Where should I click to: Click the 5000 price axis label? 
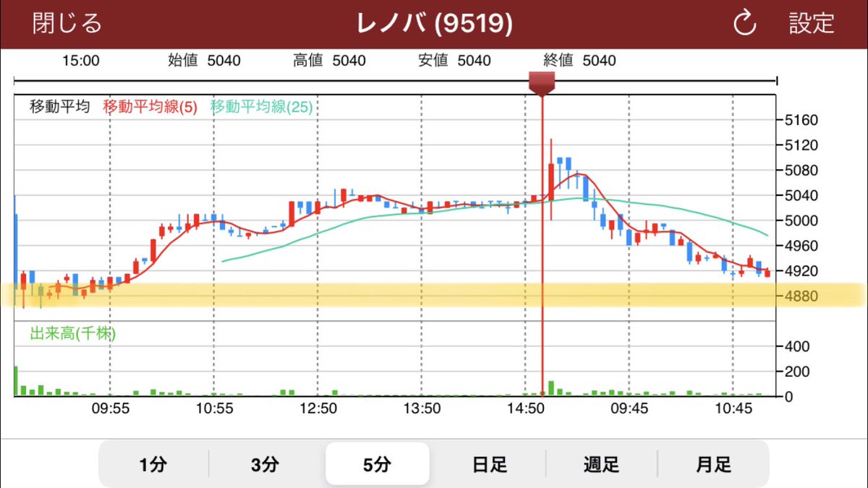coord(801,221)
